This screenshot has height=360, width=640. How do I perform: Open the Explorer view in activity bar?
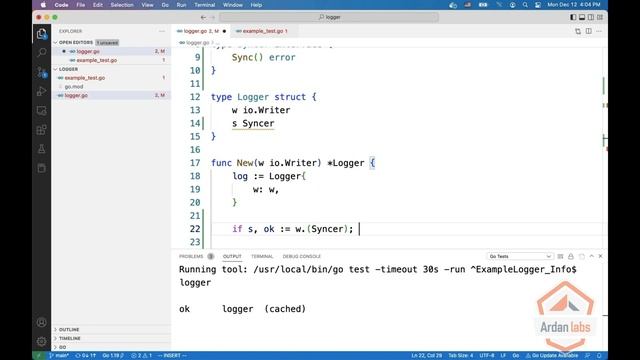point(42,33)
